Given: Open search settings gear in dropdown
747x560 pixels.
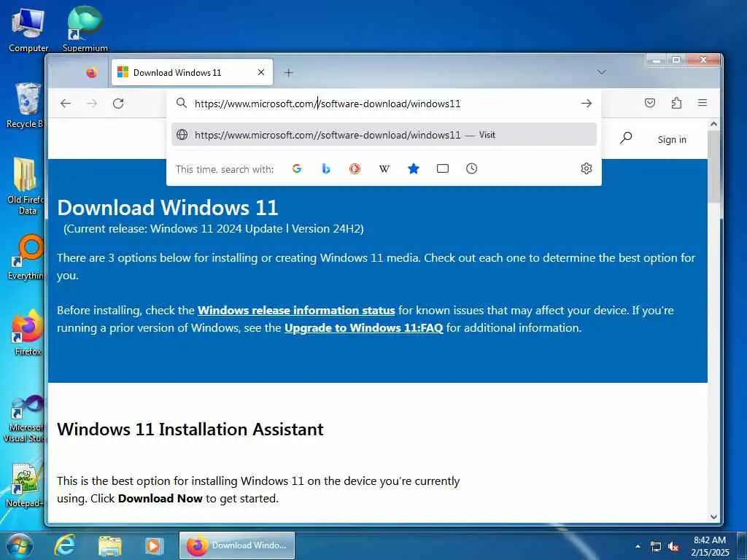Looking at the screenshot, I should tap(587, 168).
